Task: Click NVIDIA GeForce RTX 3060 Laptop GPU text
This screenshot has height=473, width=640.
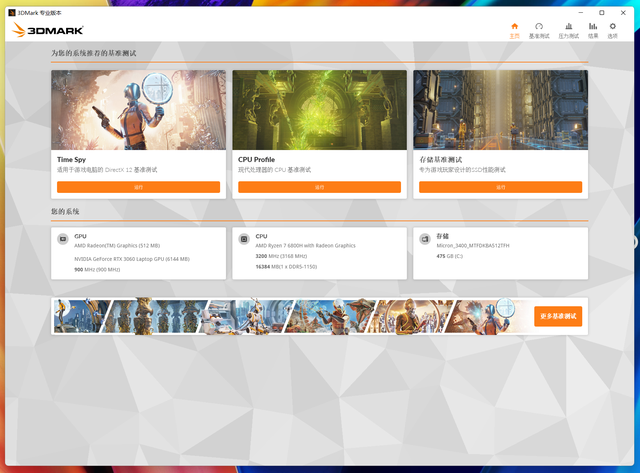Action: (x=132, y=259)
